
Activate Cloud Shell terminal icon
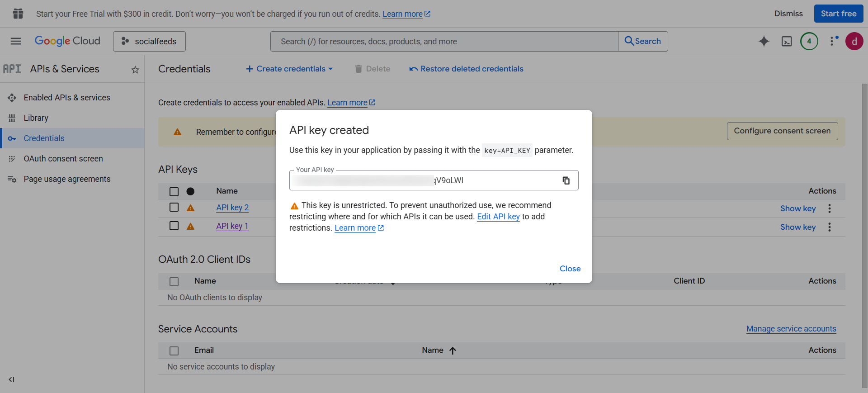787,41
